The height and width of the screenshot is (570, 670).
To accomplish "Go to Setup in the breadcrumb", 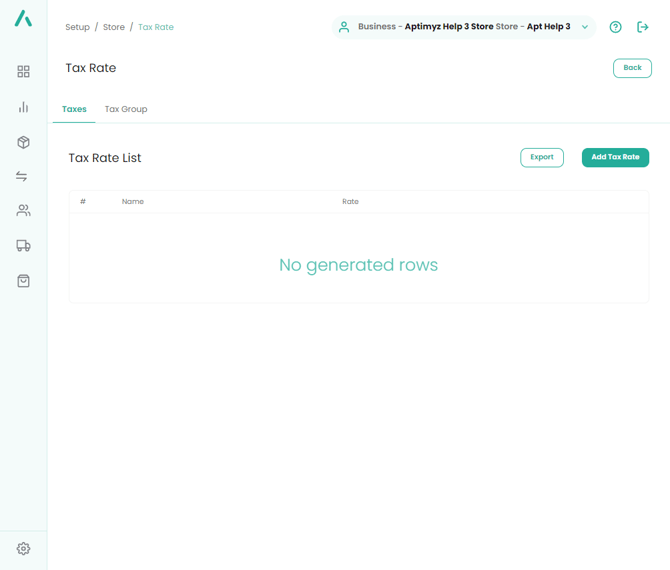I will click(x=77, y=27).
